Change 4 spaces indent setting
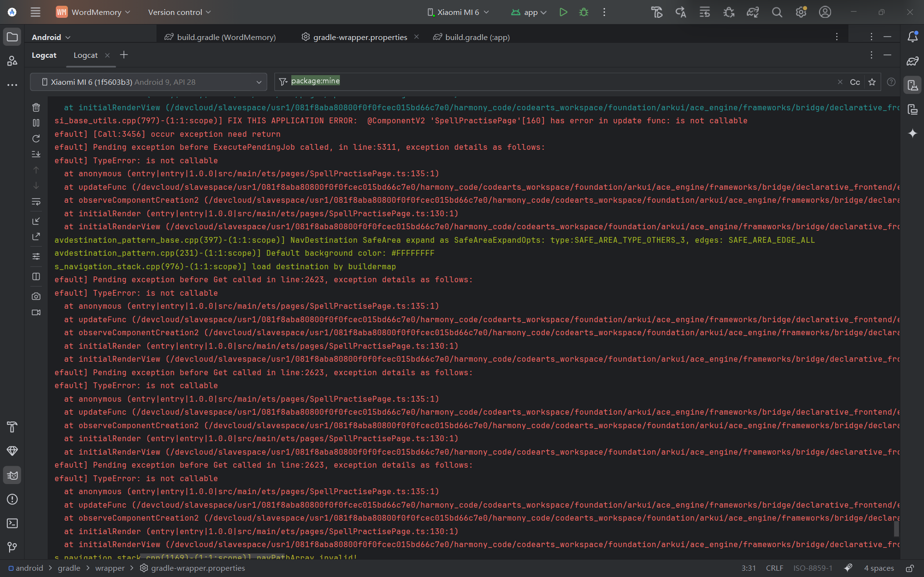This screenshot has height=577, width=924. 879,568
